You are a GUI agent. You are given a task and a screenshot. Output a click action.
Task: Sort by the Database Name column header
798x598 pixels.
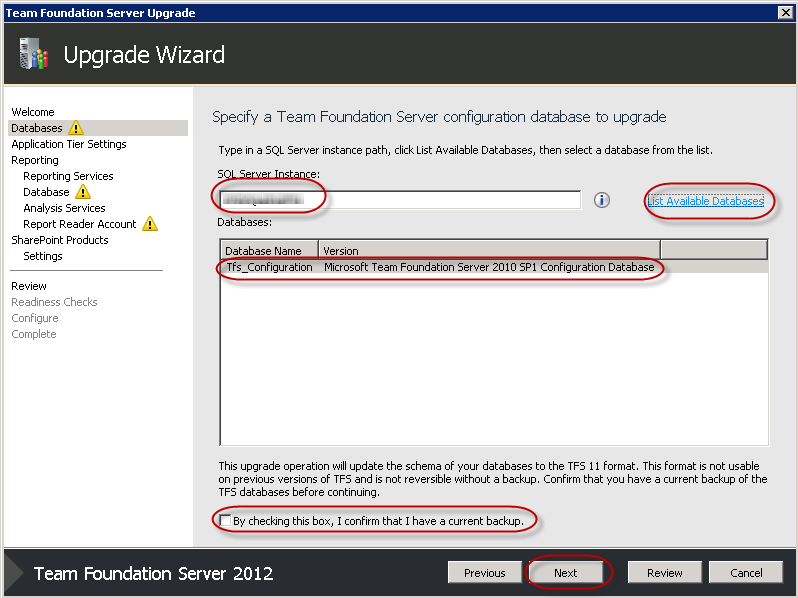tap(268, 250)
